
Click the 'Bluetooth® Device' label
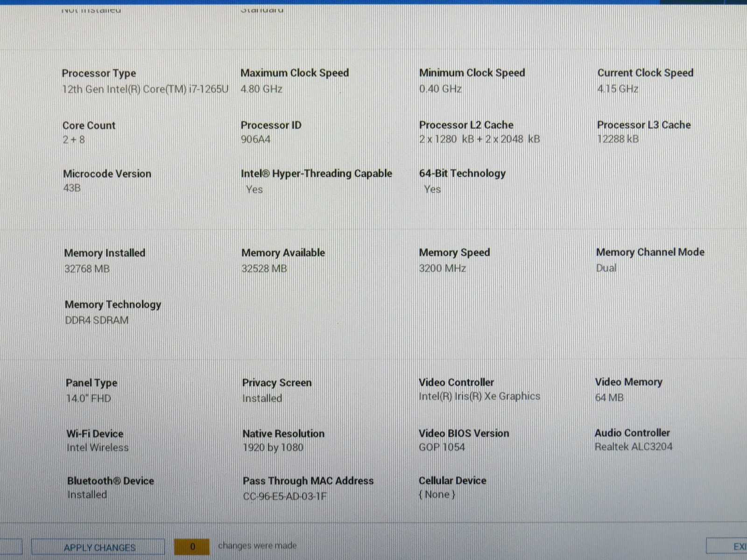110,481
